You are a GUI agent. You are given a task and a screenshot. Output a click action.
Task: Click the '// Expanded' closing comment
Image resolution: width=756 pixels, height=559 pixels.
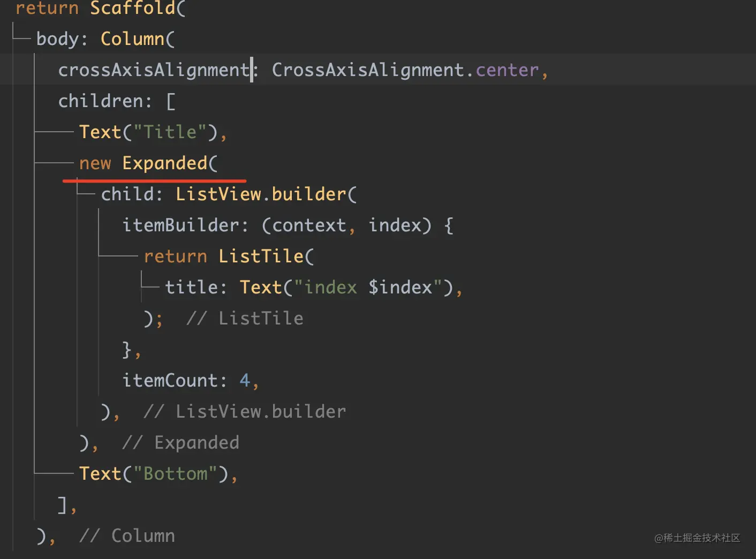pyautogui.click(x=180, y=443)
